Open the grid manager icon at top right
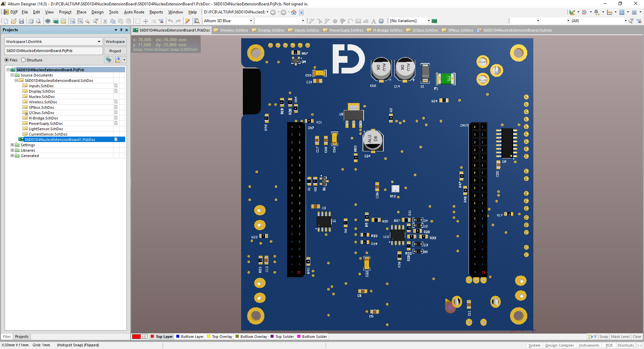Viewport: 644px width, 349px height. point(635,12)
